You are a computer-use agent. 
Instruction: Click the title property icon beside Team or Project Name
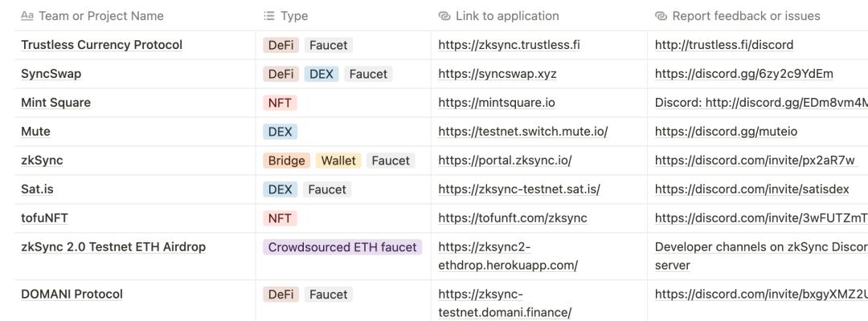(x=27, y=16)
